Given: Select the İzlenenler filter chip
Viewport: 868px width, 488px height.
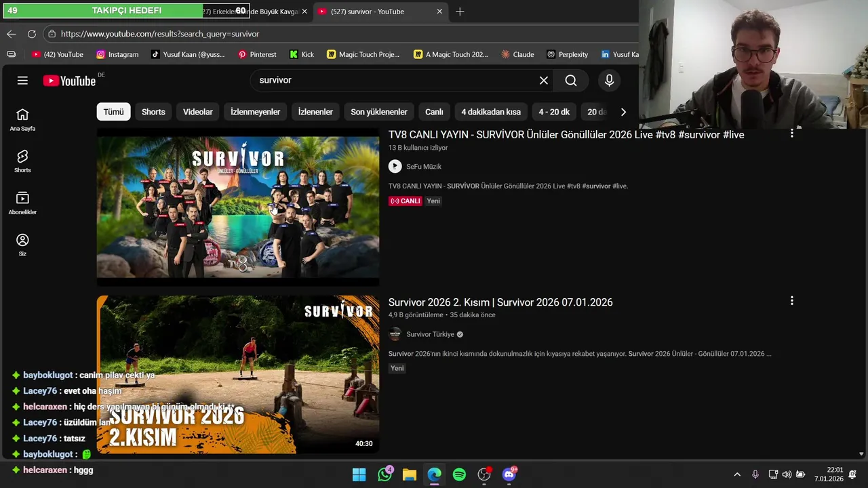Looking at the screenshot, I should click(315, 112).
